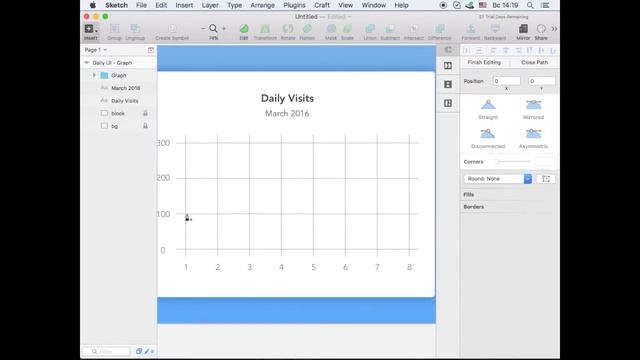The height and width of the screenshot is (360, 640).
Task: Open the Insert tool's dropdown arrow
Action: point(96,30)
